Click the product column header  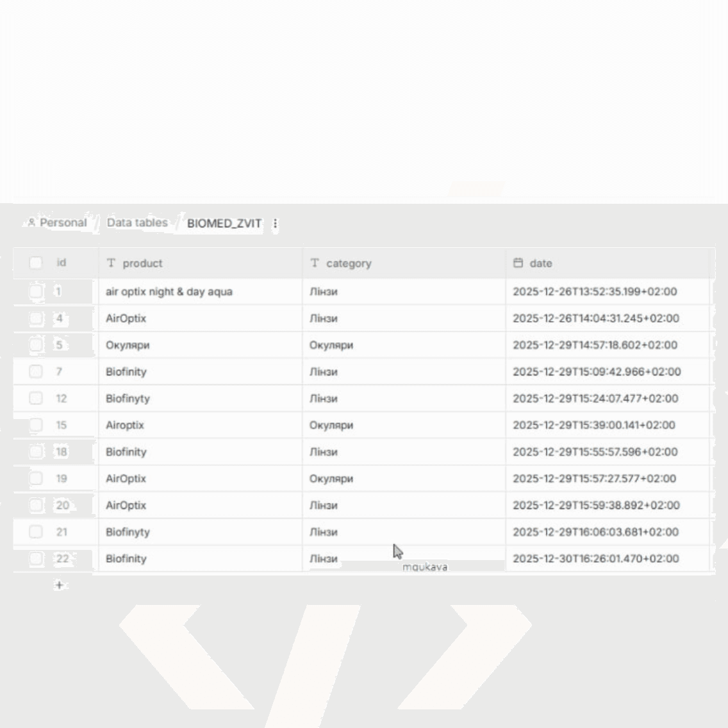tap(142, 263)
